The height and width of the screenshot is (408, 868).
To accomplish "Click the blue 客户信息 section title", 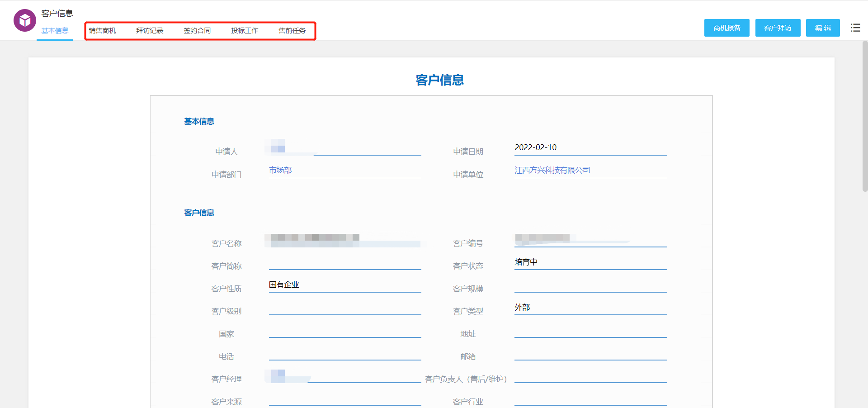I will tap(199, 213).
